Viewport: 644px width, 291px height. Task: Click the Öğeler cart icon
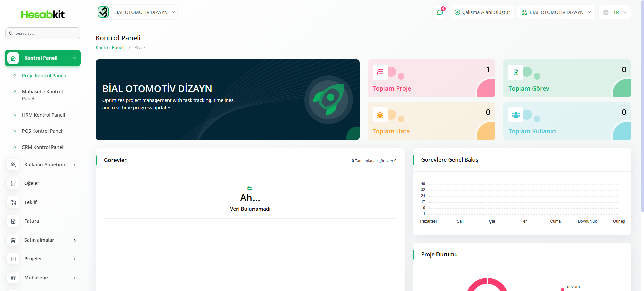click(x=13, y=184)
